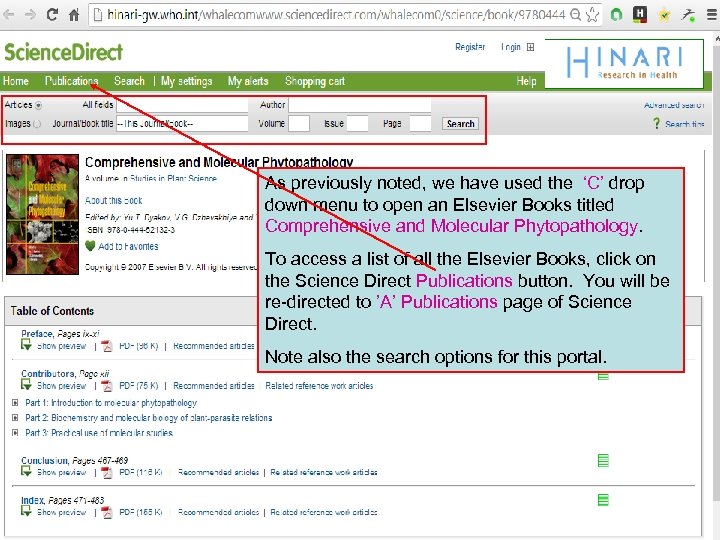Image resolution: width=720 pixels, height=540 pixels.
Task: Open the wrench extension icon in the toolbar
Action: (x=687, y=15)
